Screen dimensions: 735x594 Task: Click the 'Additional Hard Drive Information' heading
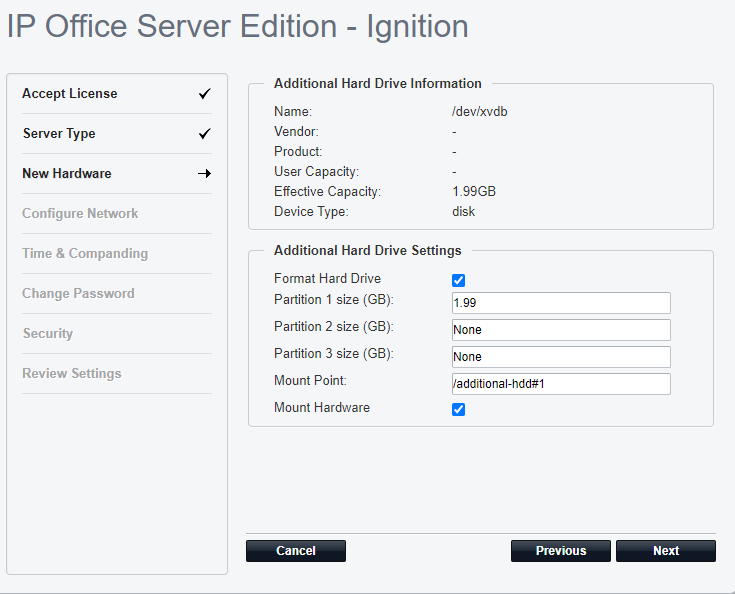point(378,83)
